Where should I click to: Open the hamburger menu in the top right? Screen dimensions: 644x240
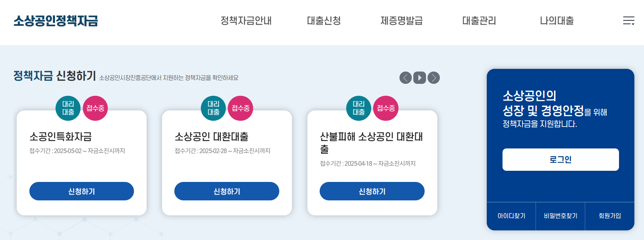628,21
